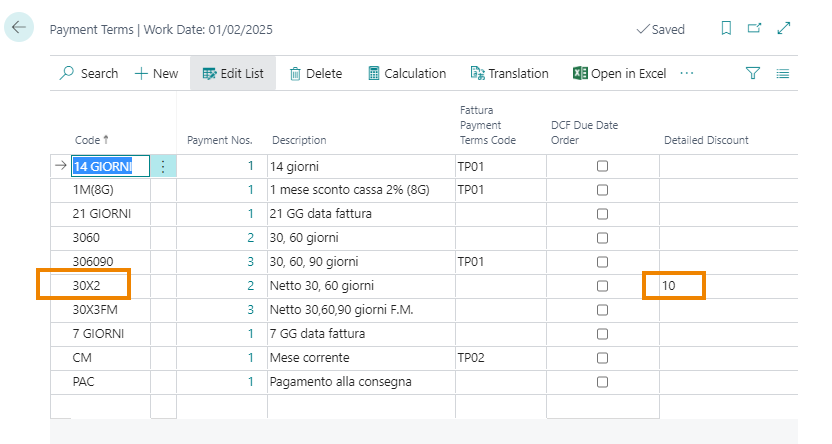Open Payment Nos. link for 30X3FM
832x444 pixels.
point(250,310)
